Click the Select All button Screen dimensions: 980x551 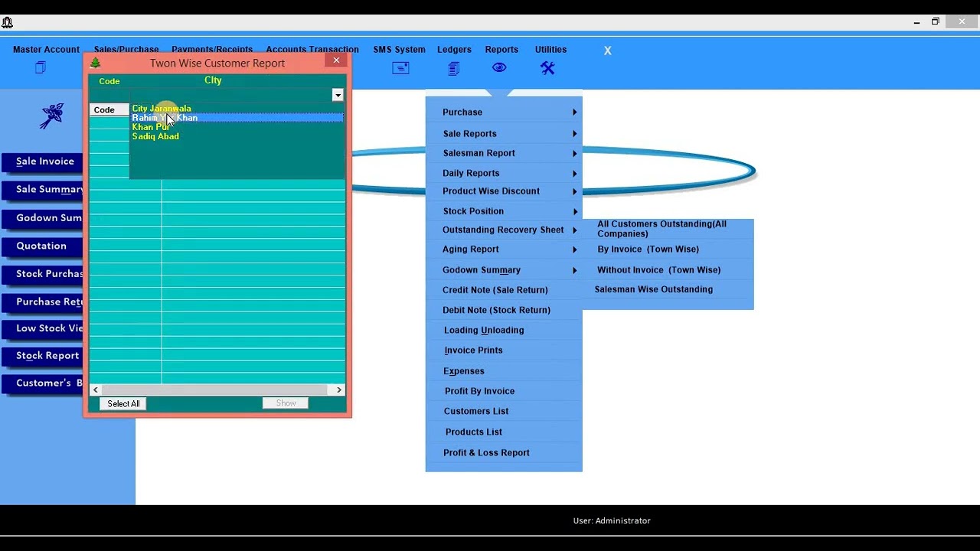tap(123, 404)
